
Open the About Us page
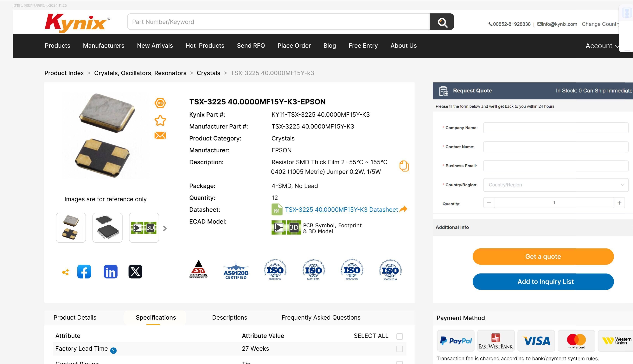pos(404,46)
